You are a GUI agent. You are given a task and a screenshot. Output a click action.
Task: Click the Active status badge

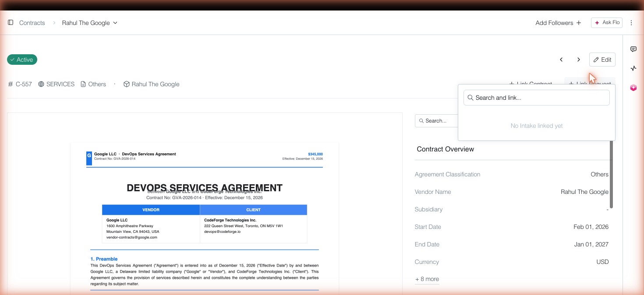(x=22, y=60)
